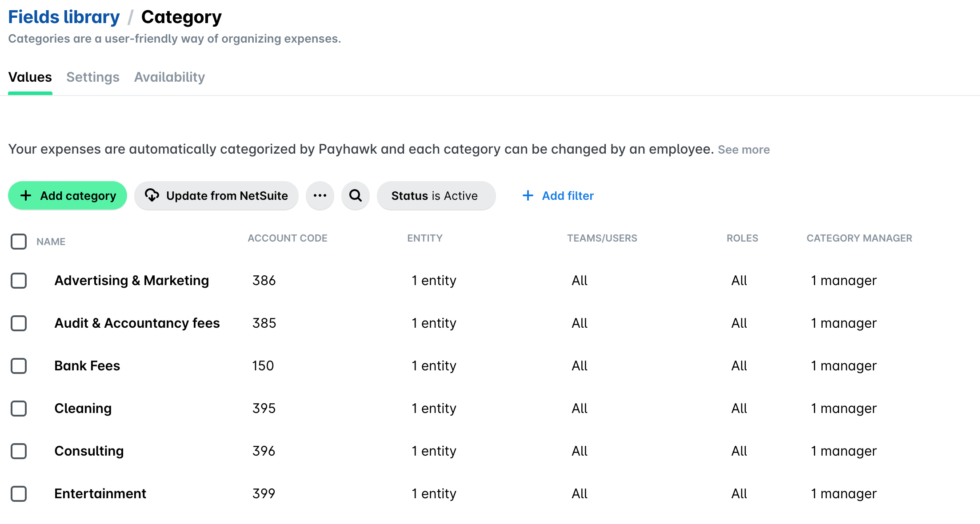Image resolution: width=980 pixels, height=524 pixels.
Task: Go back to Fields library breadcrumb
Action: pyautogui.click(x=64, y=17)
